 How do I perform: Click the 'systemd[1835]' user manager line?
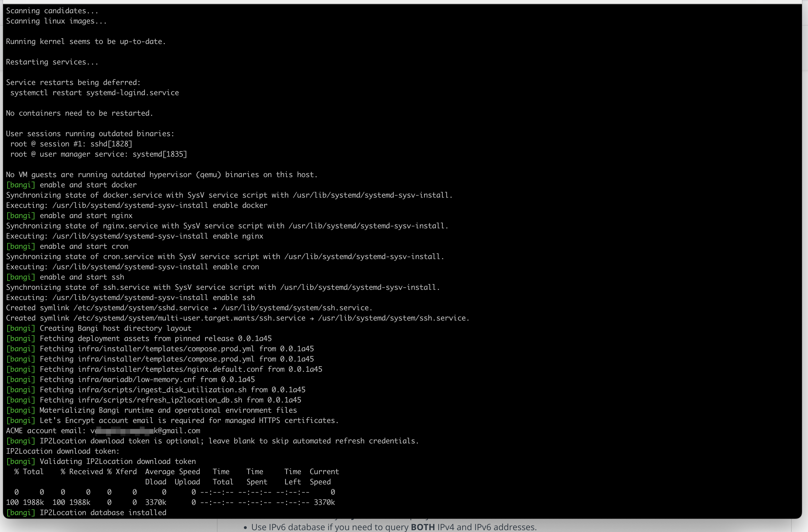[x=99, y=154]
